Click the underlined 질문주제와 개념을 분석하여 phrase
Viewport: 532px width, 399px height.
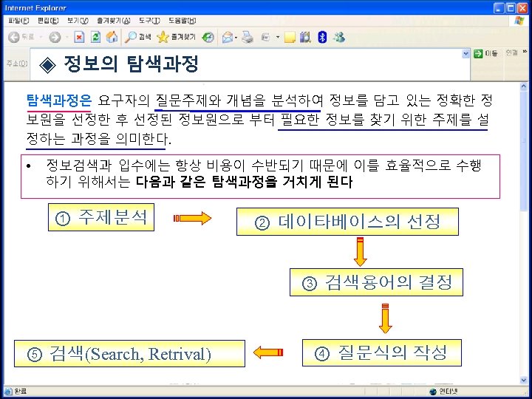tap(239, 100)
